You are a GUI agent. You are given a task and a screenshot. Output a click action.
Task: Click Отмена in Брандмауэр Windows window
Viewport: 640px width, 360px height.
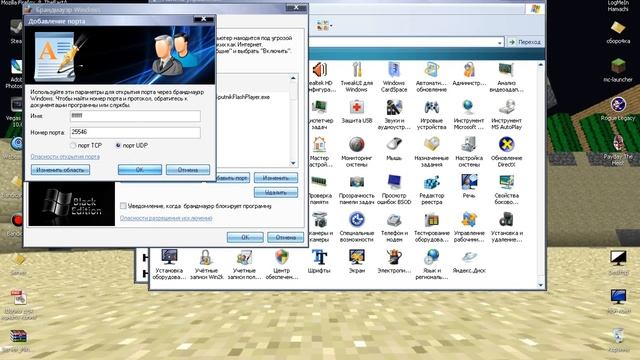coord(285,237)
